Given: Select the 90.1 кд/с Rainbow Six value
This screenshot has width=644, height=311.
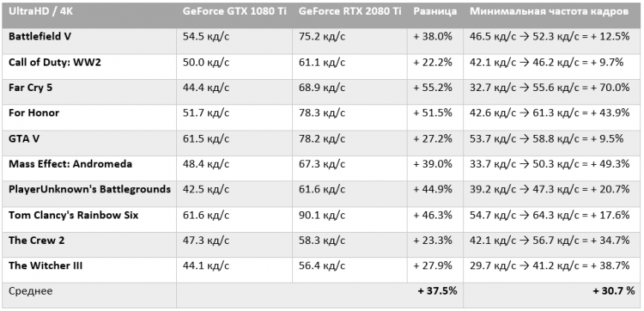Looking at the screenshot, I should tap(322, 215).
